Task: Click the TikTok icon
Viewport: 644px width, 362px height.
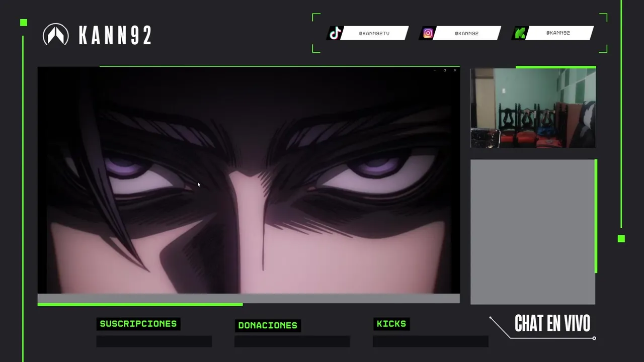Action: coord(335,33)
